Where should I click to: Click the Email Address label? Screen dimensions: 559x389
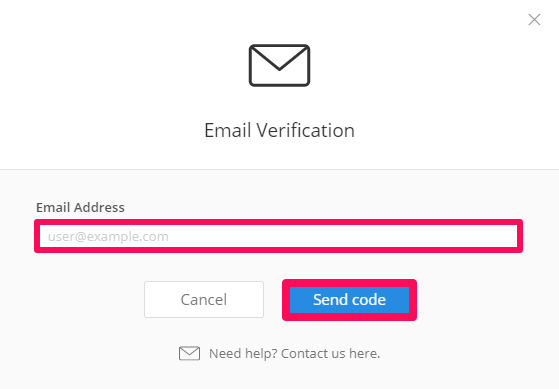(x=80, y=208)
